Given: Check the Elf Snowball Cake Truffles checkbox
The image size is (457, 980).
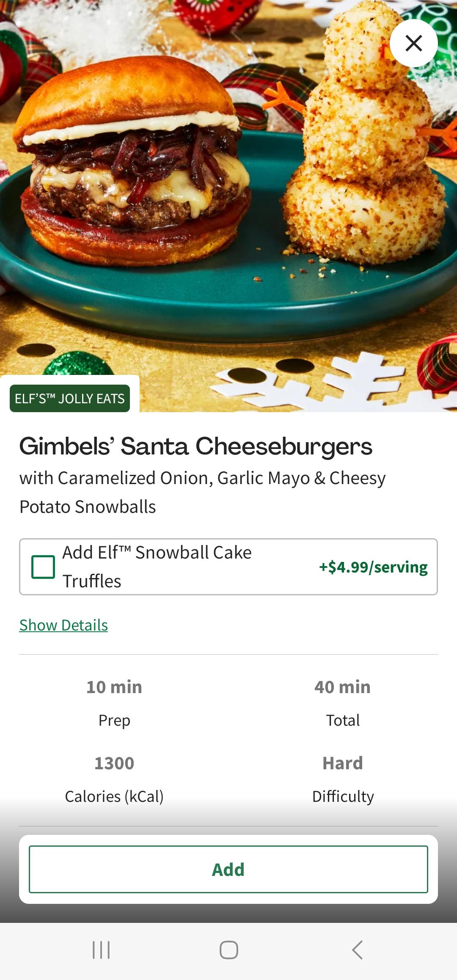Looking at the screenshot, I should (43, 567).
